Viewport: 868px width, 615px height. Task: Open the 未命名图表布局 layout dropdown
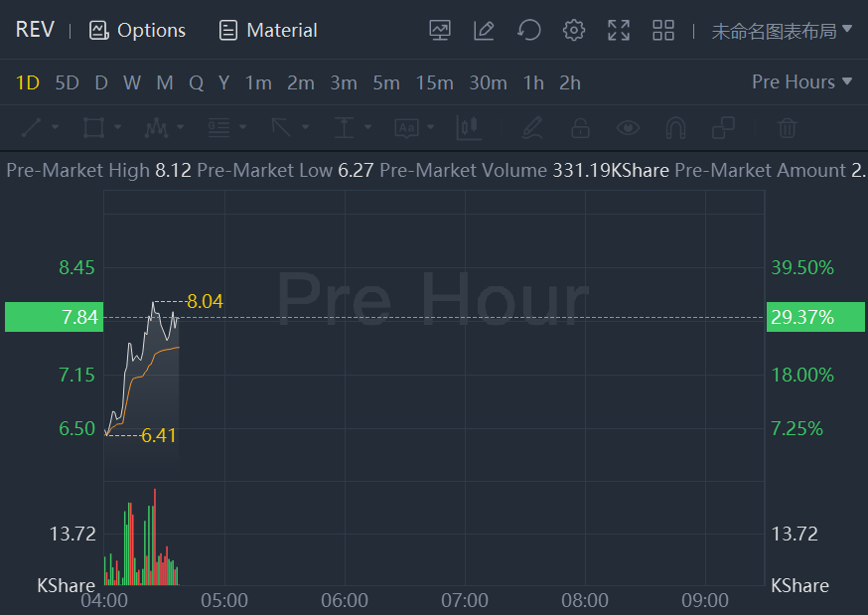coord(782,31)
